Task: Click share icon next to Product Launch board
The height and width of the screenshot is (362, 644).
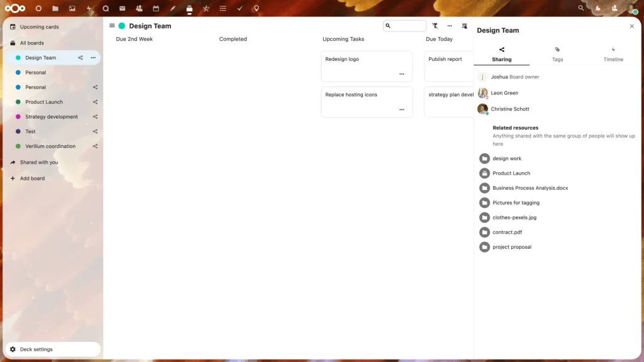Action: [x=96, y=102]
